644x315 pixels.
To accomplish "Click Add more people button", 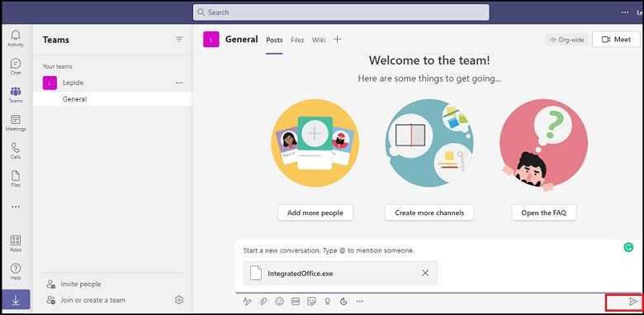I will click(315, 212).
